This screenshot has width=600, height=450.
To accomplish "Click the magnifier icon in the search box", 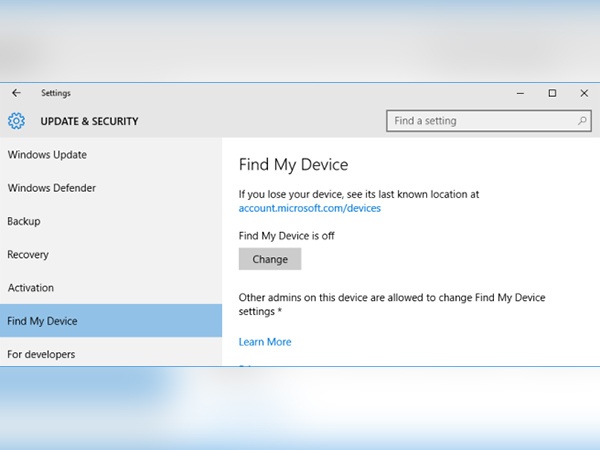I will [583, 121].
